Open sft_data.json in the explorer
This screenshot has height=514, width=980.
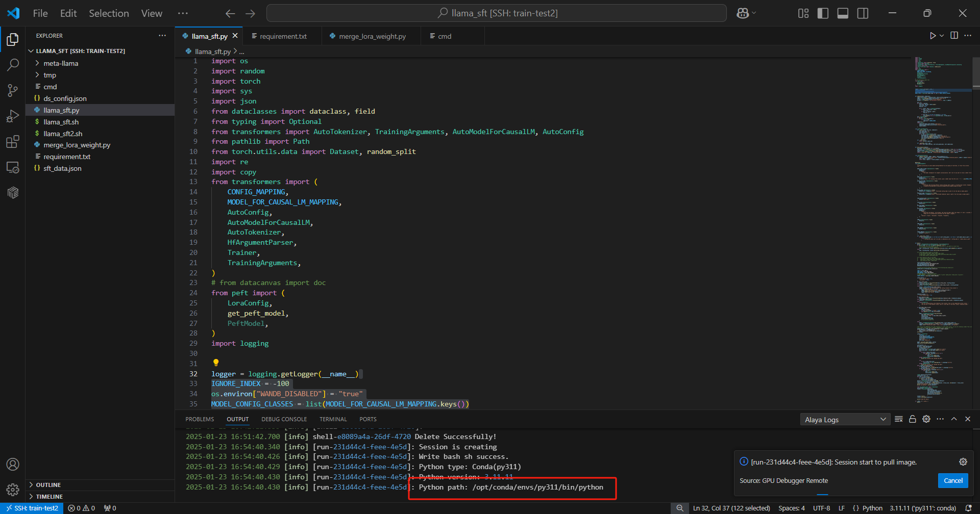pos(62,168)
